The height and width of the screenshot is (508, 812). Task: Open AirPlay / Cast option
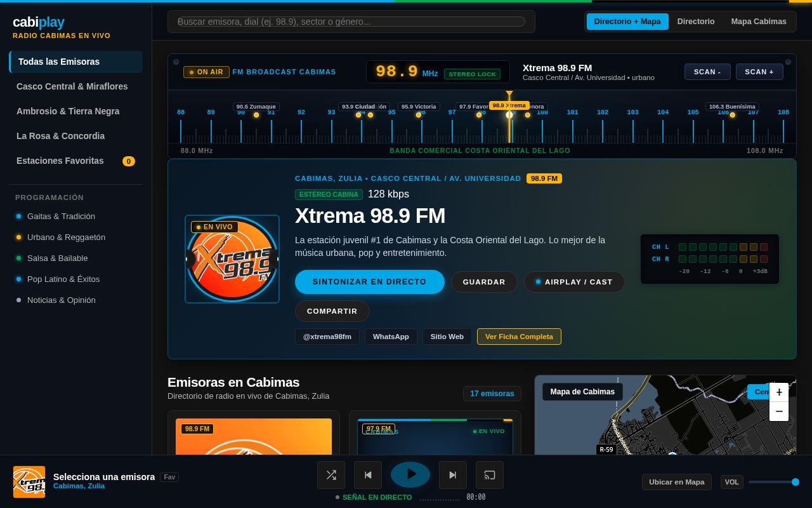pos(574,282)
